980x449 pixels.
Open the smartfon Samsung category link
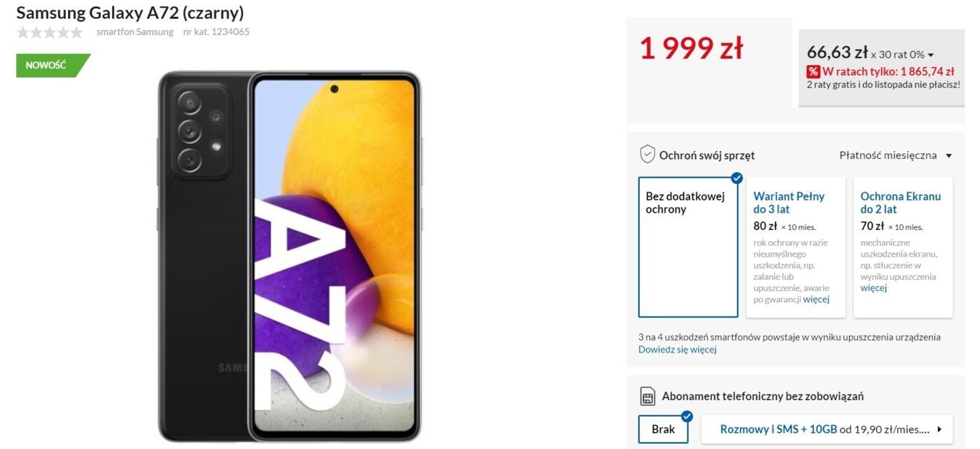point(135,31)
